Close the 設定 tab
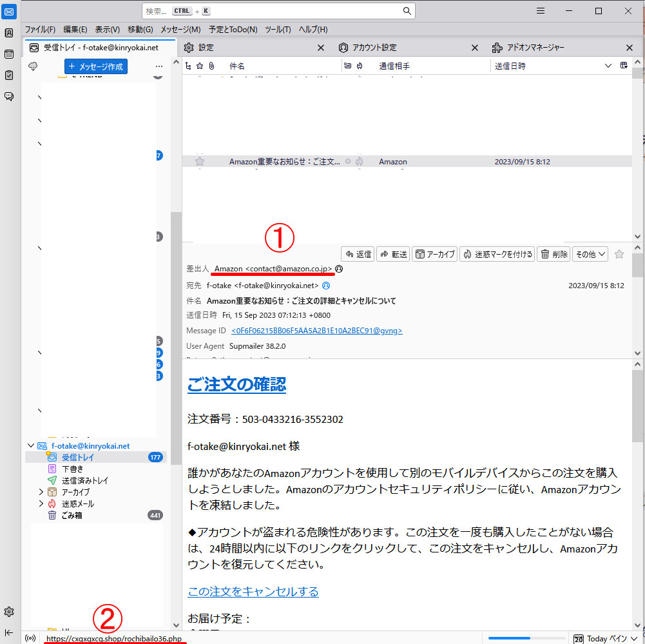The image size is (645, 644). click(321, 48)
